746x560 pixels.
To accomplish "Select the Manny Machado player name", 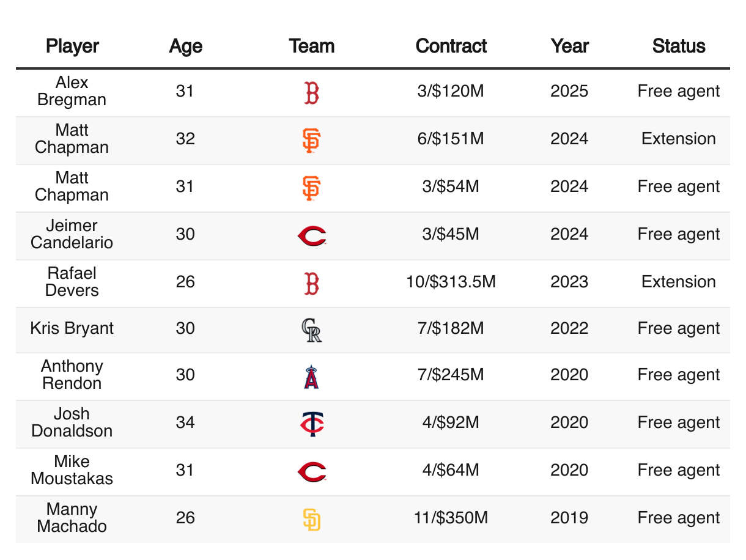I will (x=72, y=518).
